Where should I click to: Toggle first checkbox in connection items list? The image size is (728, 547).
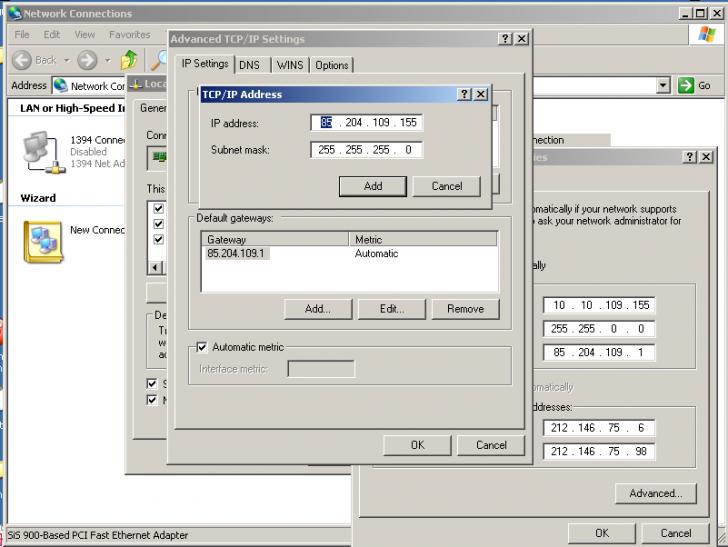coord(158,209)
